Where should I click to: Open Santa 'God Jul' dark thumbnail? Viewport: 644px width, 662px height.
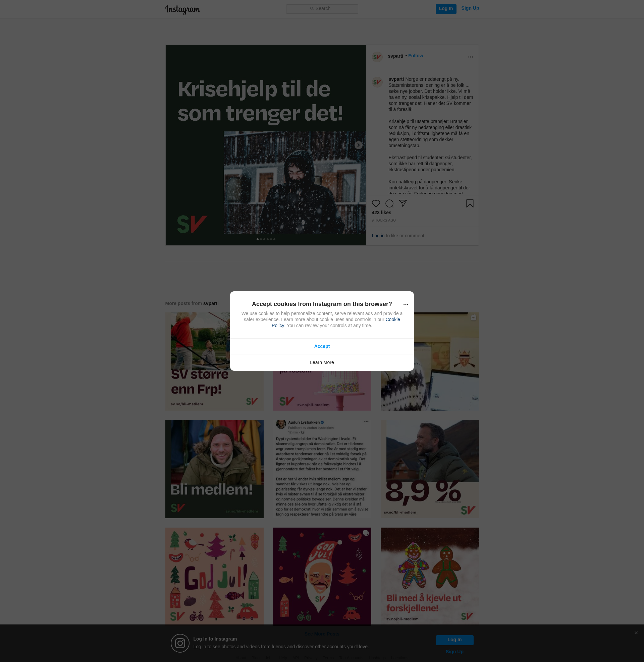pos(322,576)
